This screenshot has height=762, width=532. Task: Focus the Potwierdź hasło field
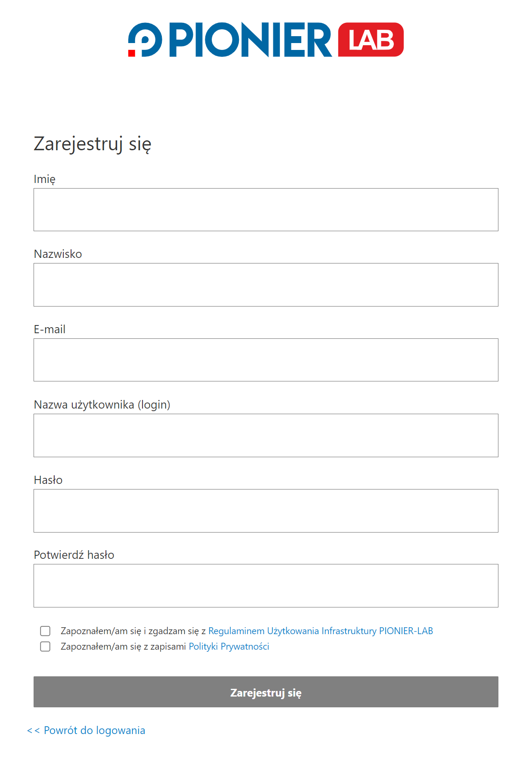point(266,585)
